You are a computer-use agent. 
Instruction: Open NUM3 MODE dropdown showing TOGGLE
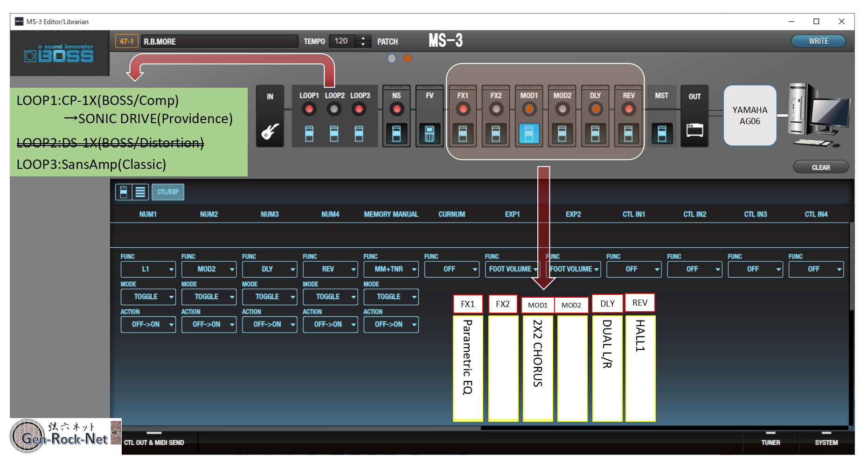[x=270, y=297]
